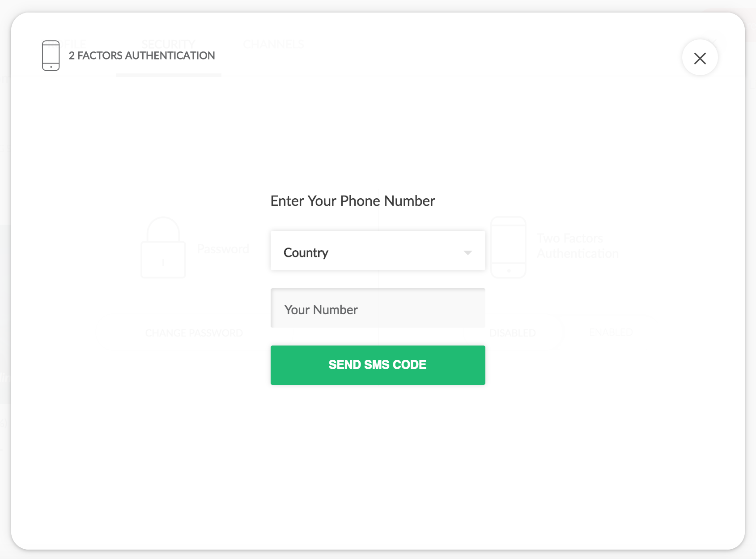756x559 pixels.
Task: Click the SEND SMS CODE button
Action: point(378,365)
